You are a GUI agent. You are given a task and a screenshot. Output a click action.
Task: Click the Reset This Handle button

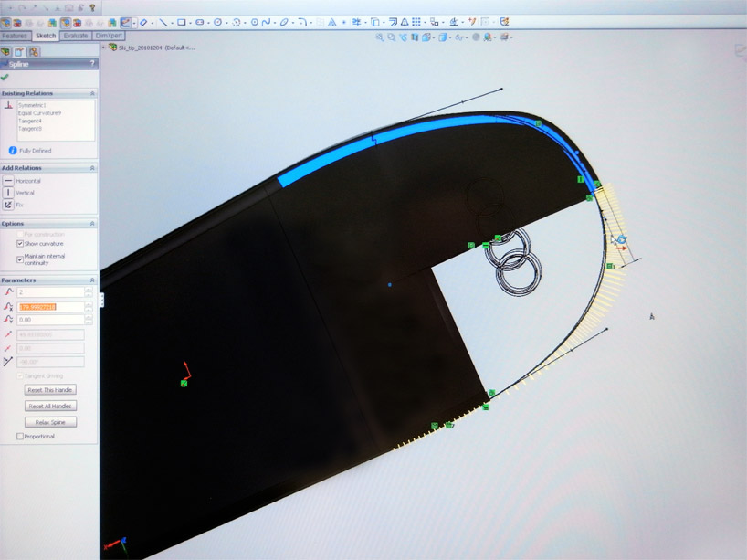[50, 390]
